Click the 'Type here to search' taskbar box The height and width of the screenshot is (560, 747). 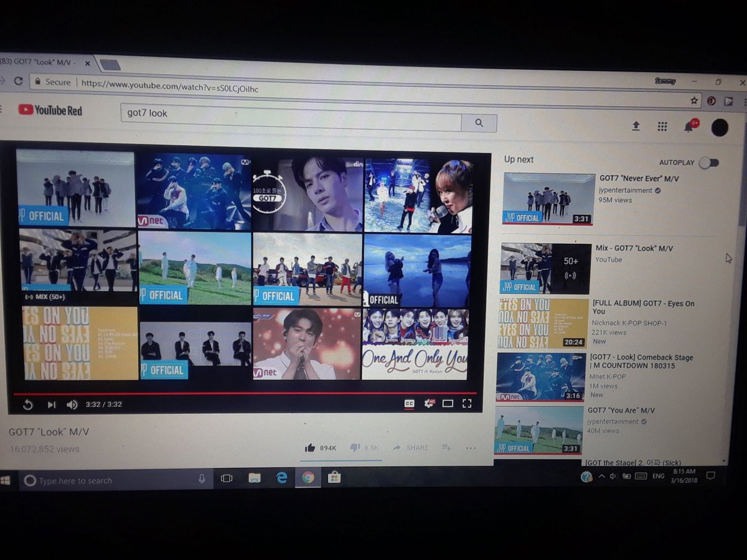[115, 480]
